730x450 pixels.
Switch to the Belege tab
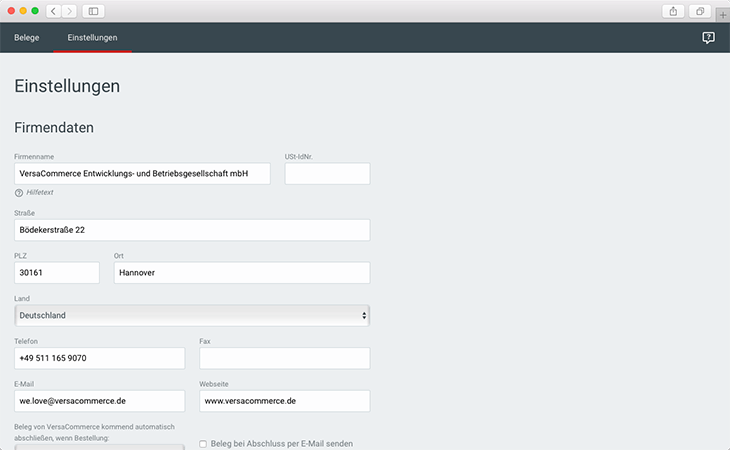[x=27, y=38]
